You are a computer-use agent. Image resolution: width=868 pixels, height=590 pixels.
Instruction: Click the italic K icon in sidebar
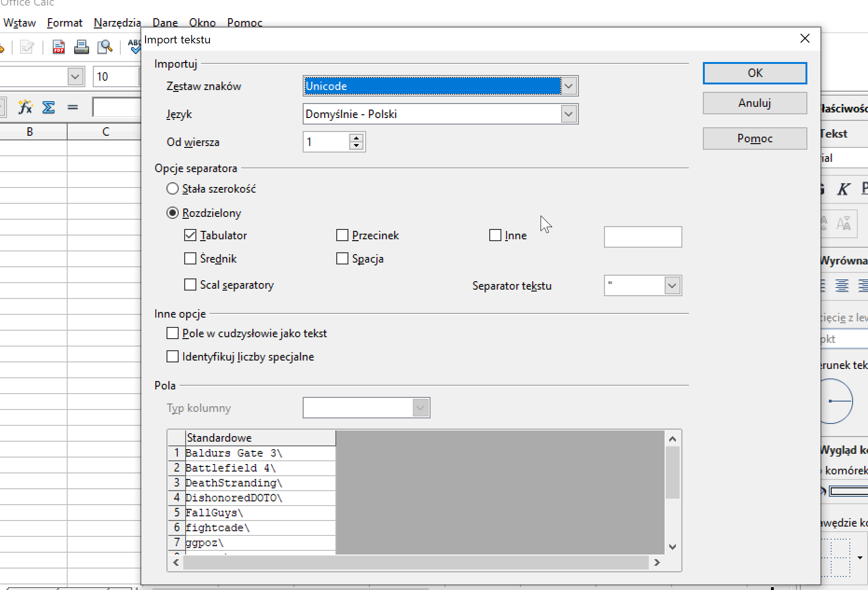[843, 189]
